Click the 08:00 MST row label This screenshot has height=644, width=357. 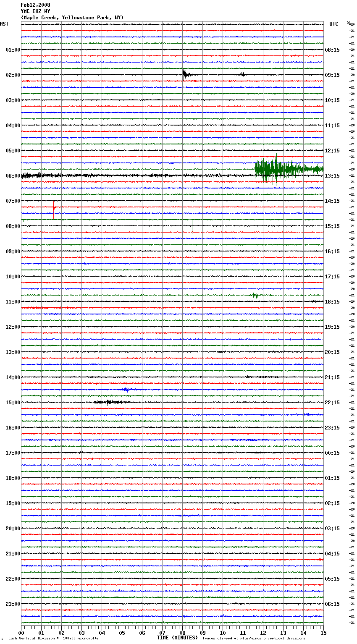[x=13, y=226]
